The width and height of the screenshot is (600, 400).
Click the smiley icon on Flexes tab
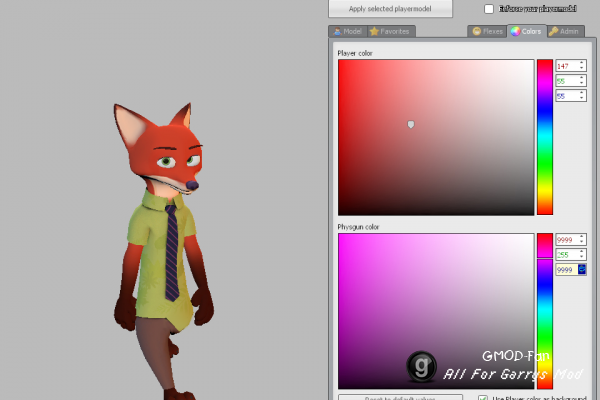coord(476,31)
